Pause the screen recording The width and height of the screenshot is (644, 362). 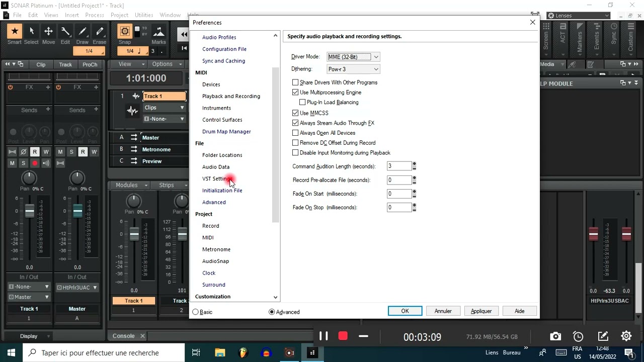(324, 336)
